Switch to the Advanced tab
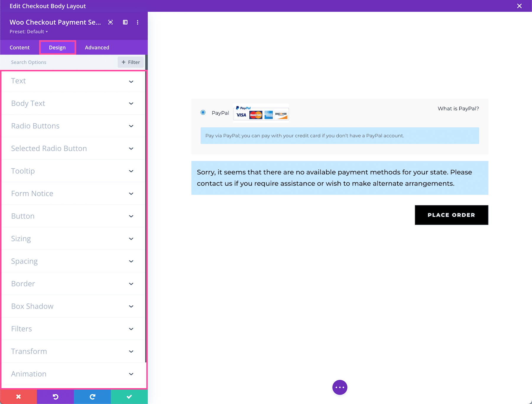This screenshot has height=404, width=532. click(x=97, y=47)
